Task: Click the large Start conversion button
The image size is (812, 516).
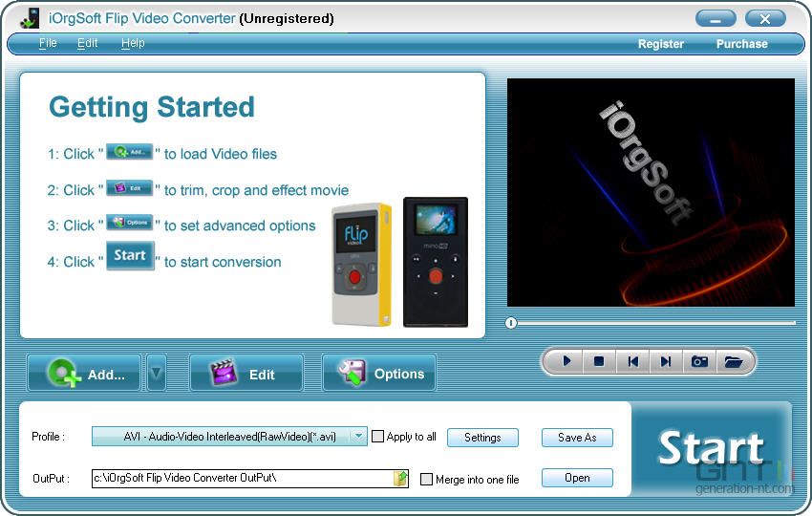Action: (x=712, y=449)
